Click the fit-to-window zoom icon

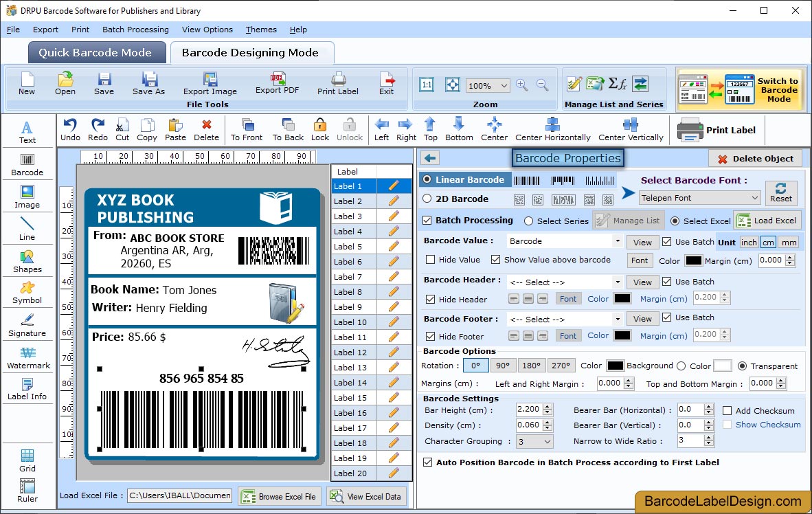tap(453, 85)
